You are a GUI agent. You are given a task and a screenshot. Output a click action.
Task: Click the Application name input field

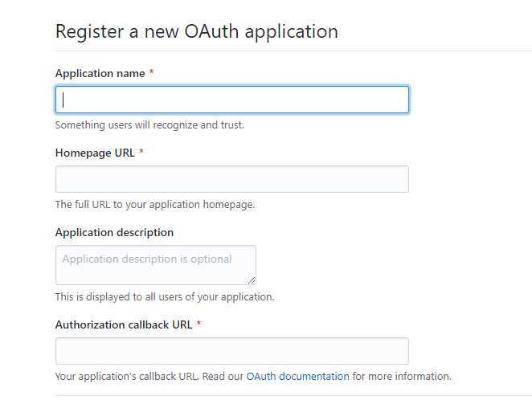pos(231,100)
